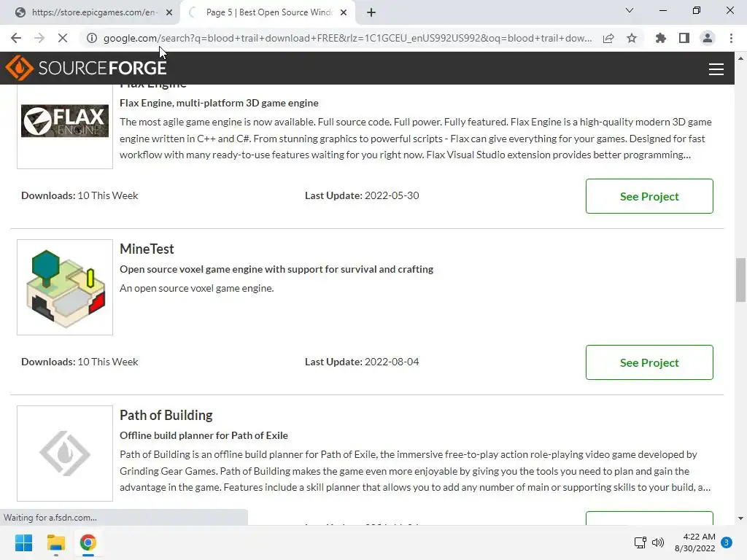The width and height of the screenshot is (747, 560).
Task: Open the Path of Building title link
Action: pos(166,415)
